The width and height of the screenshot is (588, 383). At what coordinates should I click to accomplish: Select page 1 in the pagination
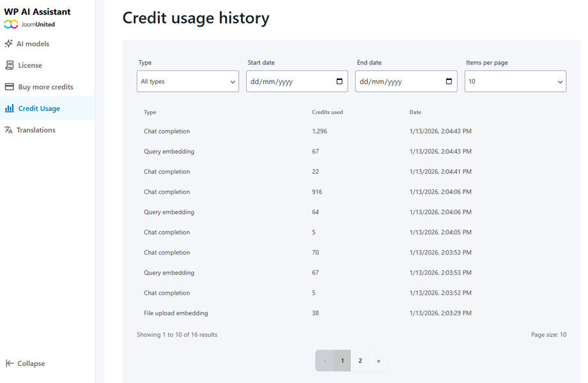point(342,360)
